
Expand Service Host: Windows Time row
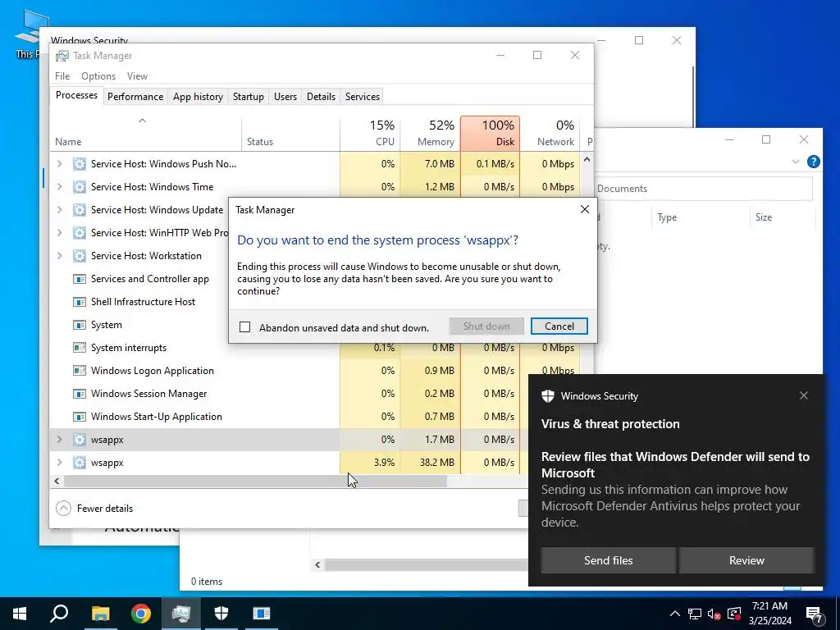coord(59,187)
